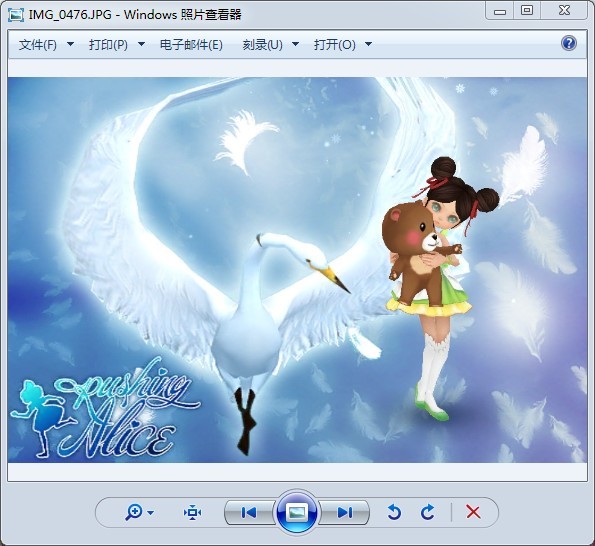The height and width of the screenshot is (546, 595).
Task: Rotate the photo clockwise
Action: tap(428, 512)
